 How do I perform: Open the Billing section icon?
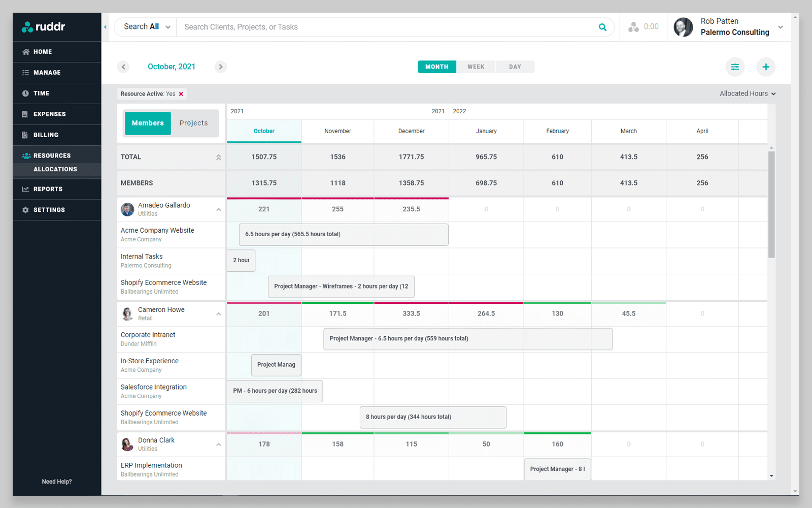tap(26, 135)
